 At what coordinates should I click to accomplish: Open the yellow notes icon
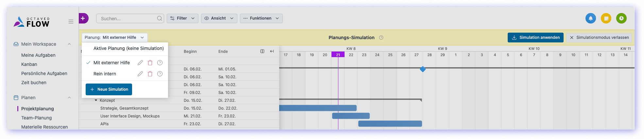coord(606,18)
